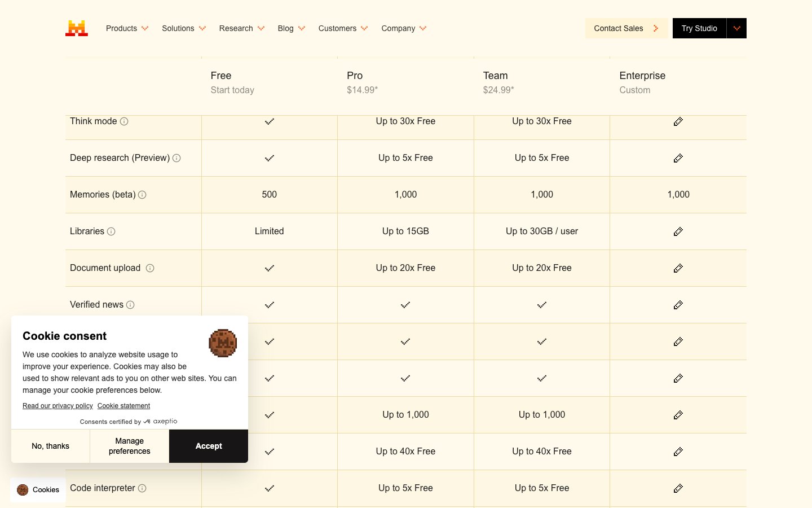Click the Enterprise pencil icon in Think mode row
812x508 pixels.
pyautogui.click(x=678, y=121)
